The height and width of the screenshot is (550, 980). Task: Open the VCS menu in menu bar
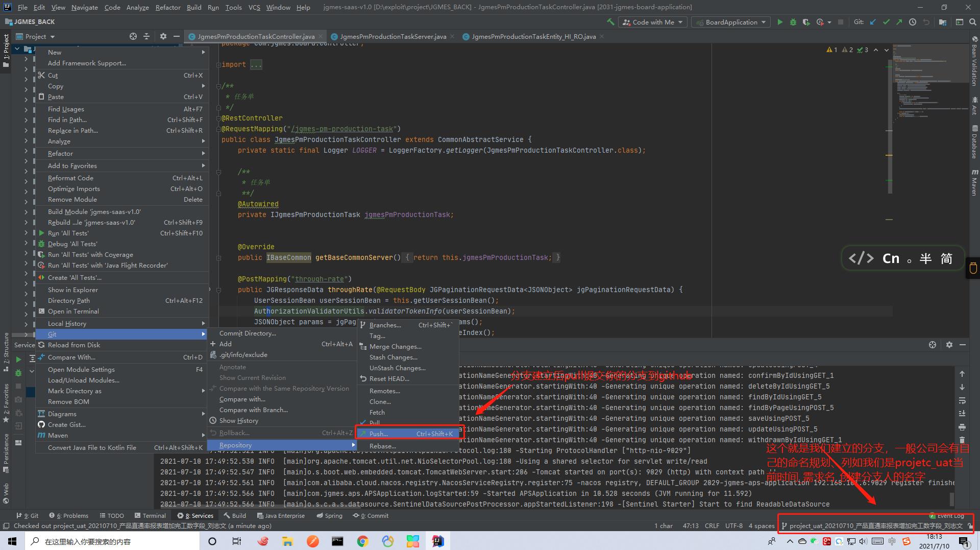coord(254,7)
